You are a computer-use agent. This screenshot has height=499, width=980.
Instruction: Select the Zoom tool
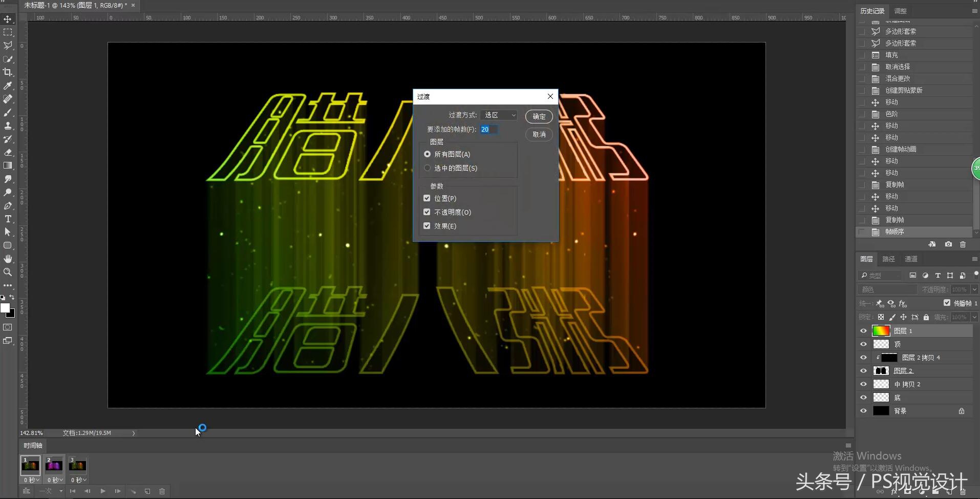(x=8, y=272)
